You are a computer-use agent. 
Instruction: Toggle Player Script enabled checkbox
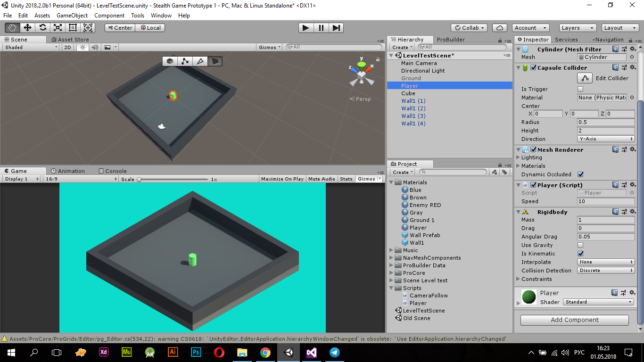(533, 185)
